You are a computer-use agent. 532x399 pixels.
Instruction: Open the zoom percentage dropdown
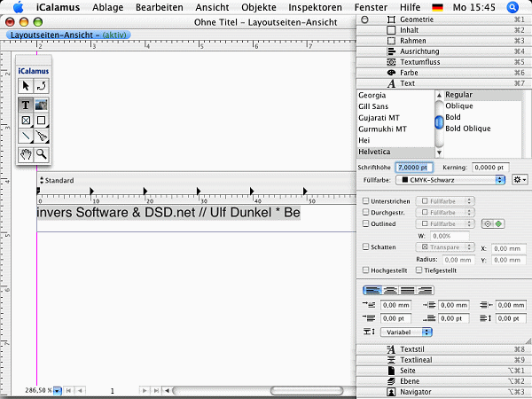tap(58, 391)
